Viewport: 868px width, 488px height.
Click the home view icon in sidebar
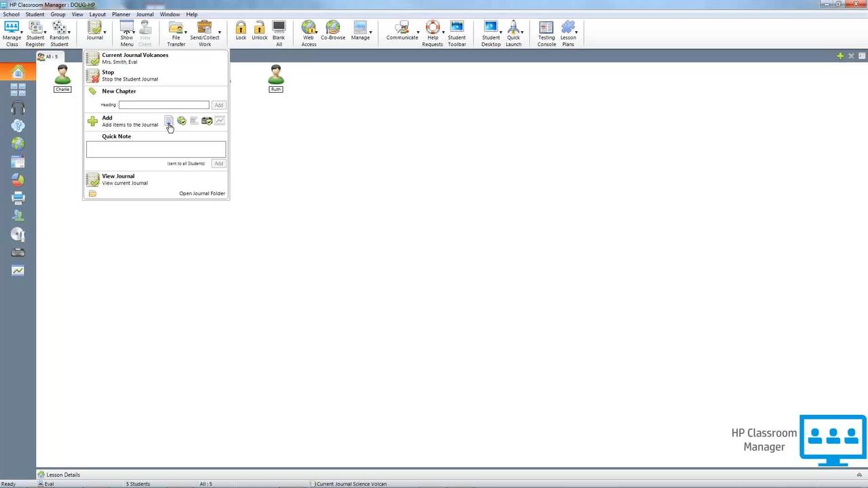coord(18,72)
